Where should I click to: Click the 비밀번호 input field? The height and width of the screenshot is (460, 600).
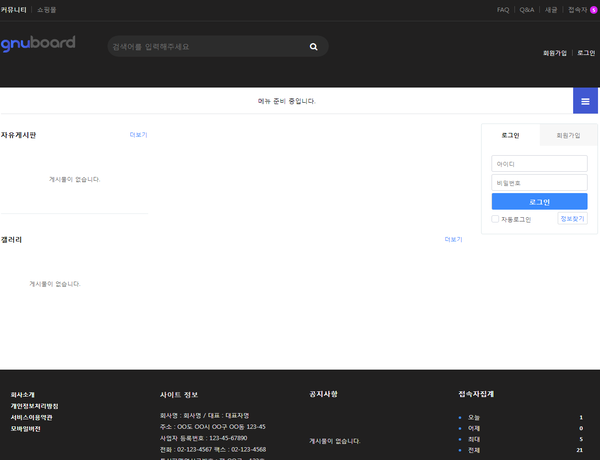tap(539, 183)
